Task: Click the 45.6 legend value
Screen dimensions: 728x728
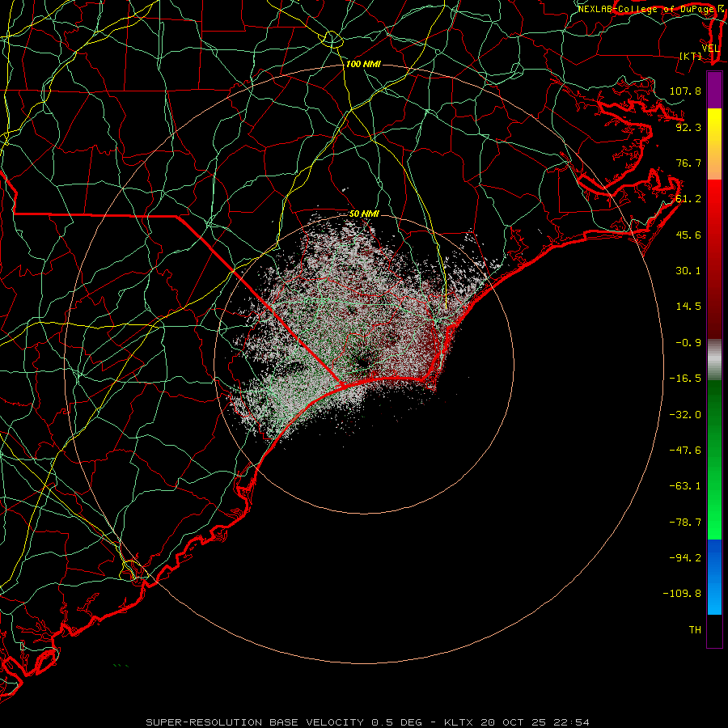Action: click(688, 235)
